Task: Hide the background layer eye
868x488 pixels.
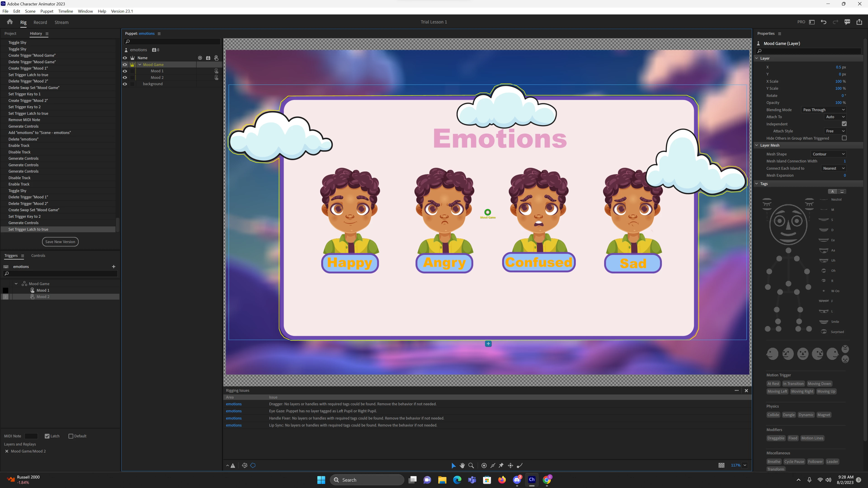Action: coord(125,84)
